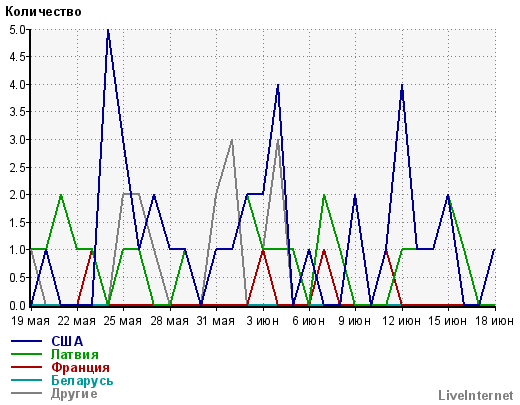520x405 pixels.
Task: Click the red Франция legend line swatch
Action: tap(27, 367)
